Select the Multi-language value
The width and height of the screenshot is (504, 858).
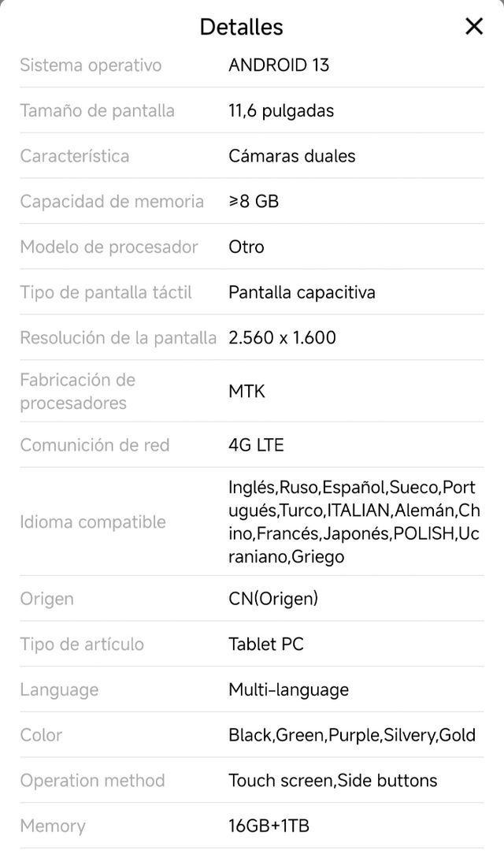(287, 690)
